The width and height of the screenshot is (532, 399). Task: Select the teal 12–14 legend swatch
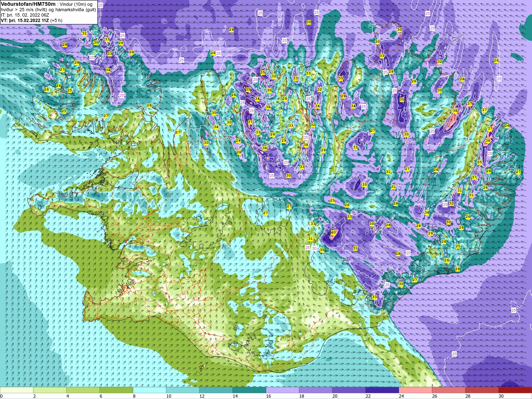point(216,390)
